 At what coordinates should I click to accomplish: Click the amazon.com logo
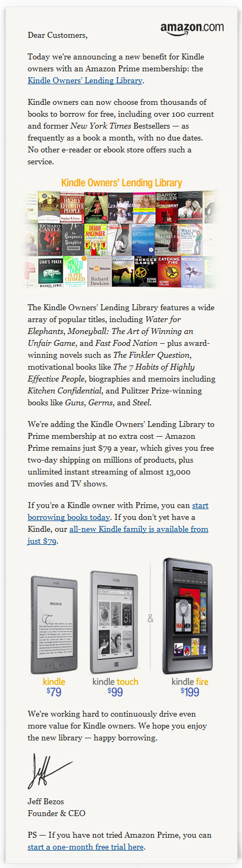point(192,29)
